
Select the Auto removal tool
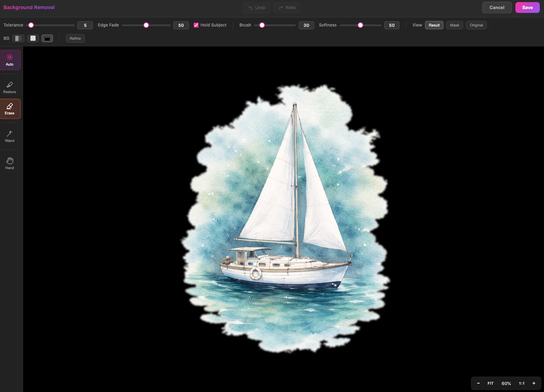tap(10, 60)
